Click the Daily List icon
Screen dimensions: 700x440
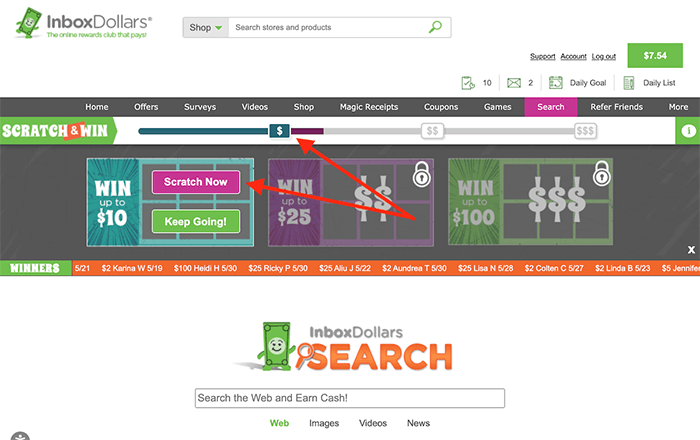[x=629, y=83]
